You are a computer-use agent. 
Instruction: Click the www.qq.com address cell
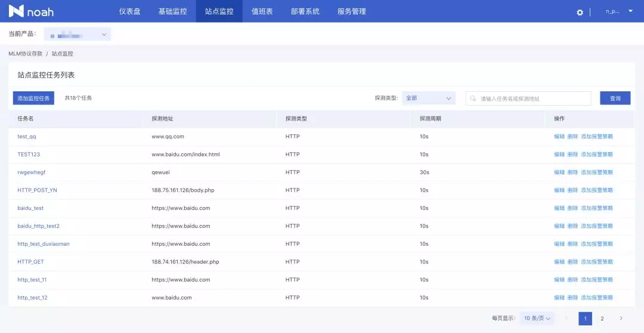[168, 137]
